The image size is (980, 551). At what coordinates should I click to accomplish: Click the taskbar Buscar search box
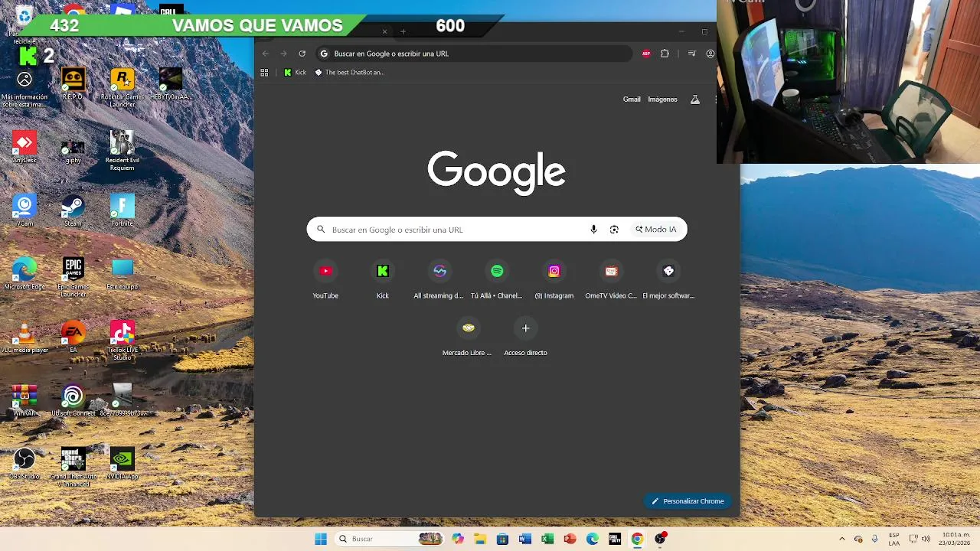pyautogui.click(x=390, y=539)
